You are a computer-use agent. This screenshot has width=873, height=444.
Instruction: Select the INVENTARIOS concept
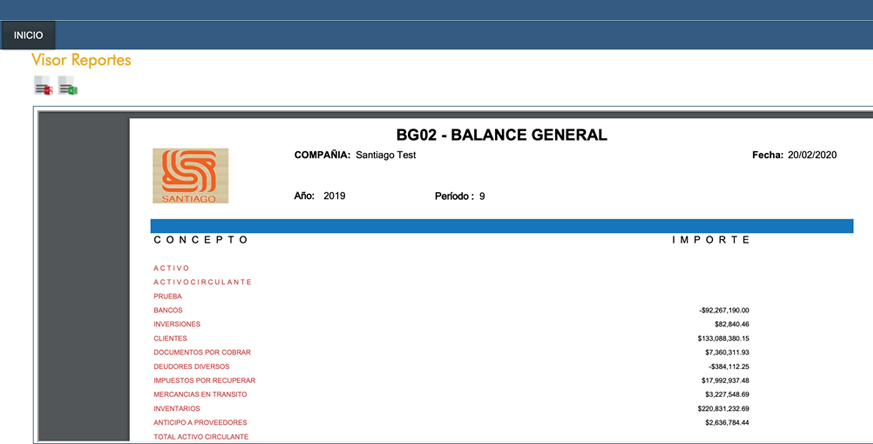click(x=177, y=408)
